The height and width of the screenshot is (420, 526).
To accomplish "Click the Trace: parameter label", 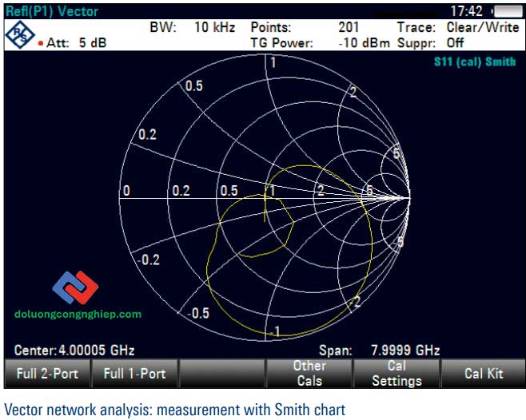I will click(x=416, y=27).
